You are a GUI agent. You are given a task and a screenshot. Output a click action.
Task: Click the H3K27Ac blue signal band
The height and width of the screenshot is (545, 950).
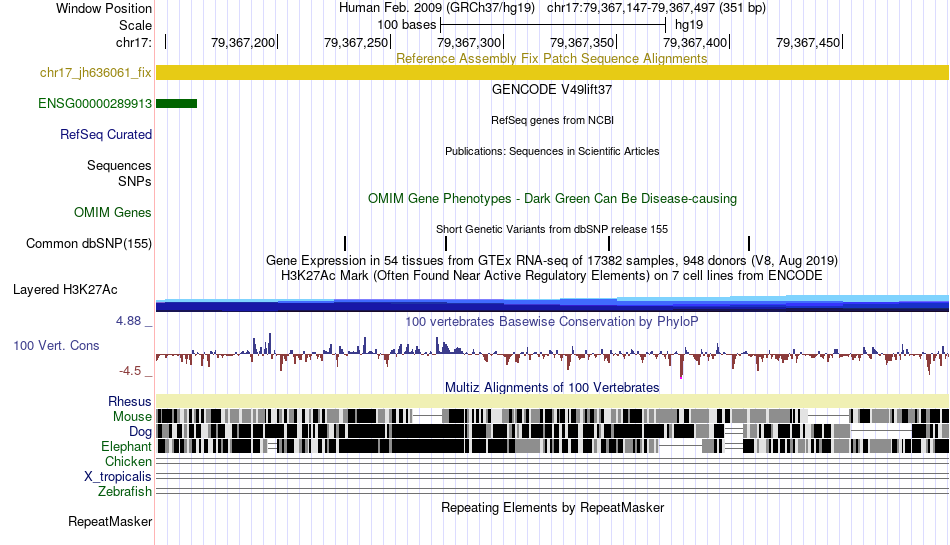(552, 304)
